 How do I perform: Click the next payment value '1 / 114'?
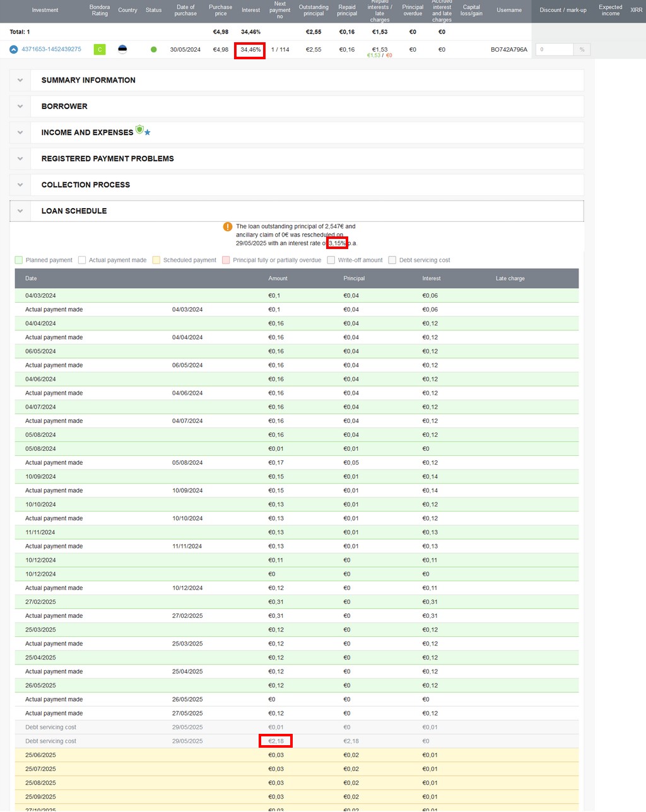(x=280, y=49)
